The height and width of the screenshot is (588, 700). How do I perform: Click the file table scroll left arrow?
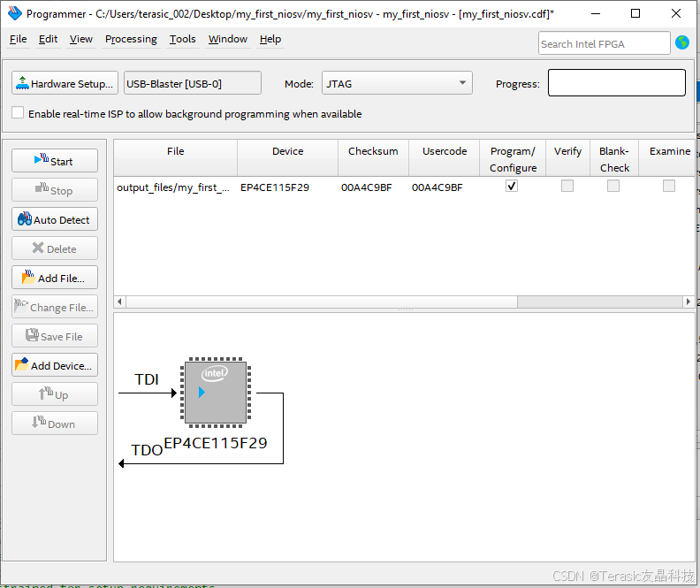[119, 302]
